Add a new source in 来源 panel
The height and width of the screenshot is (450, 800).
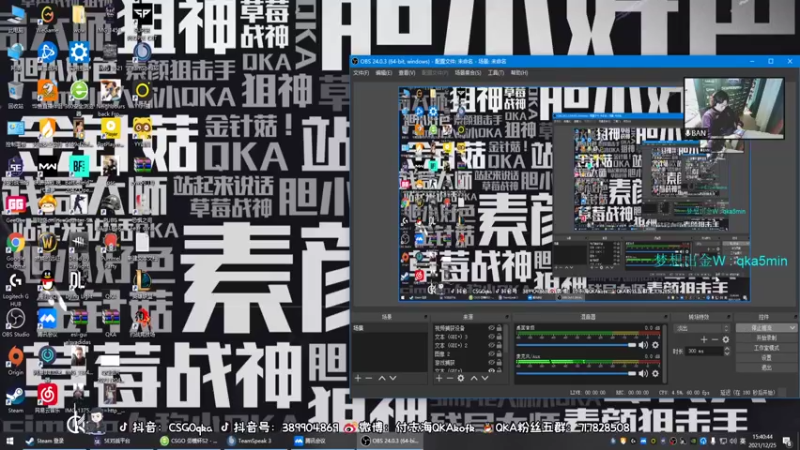click(439, 378)
